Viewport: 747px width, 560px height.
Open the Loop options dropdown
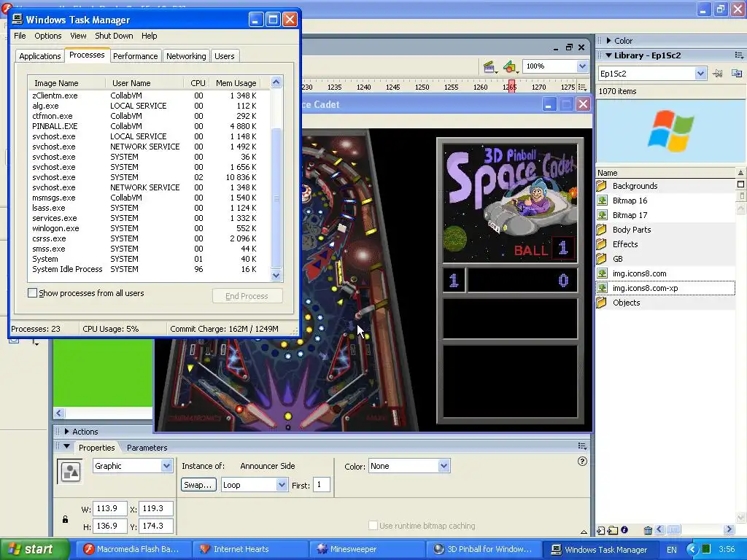tap(282, 485)
